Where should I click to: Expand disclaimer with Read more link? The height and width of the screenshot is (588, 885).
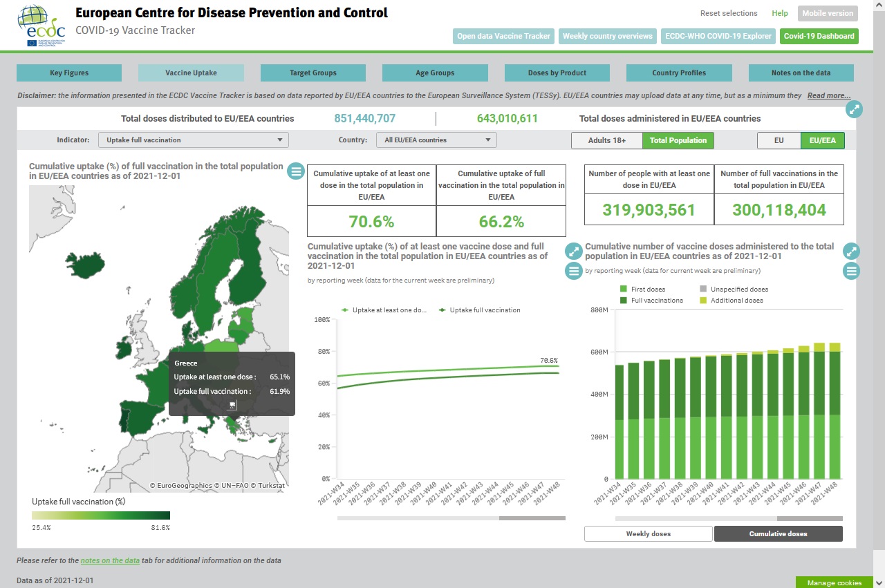coord(828,95)
